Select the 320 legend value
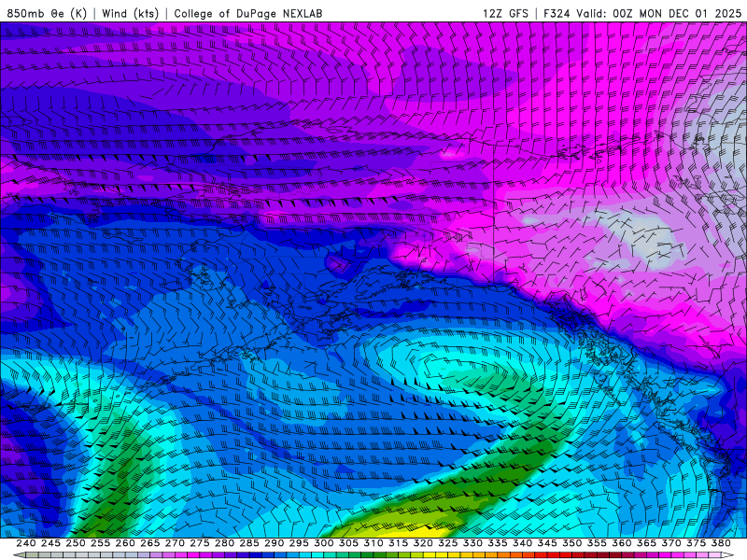747x560 pixels. [x=423, y=543]
